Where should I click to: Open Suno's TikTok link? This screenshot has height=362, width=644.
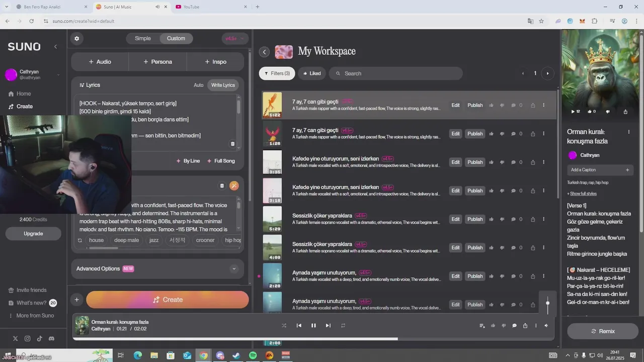pos(39,339)
